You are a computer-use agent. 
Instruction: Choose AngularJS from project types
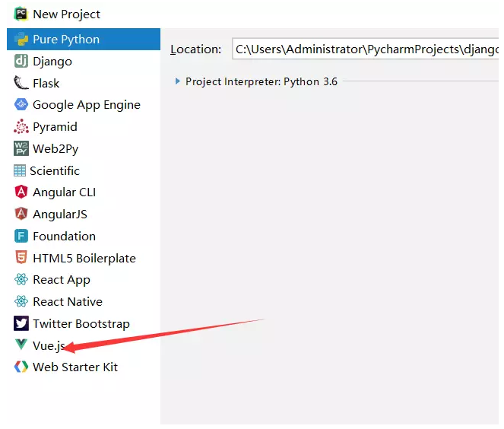pos(84,214)
